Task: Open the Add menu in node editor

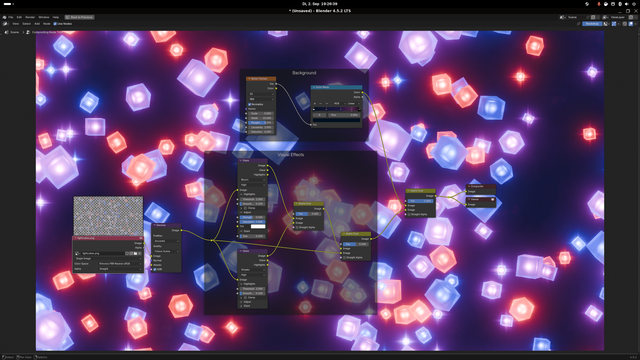Action: point(37,24)
